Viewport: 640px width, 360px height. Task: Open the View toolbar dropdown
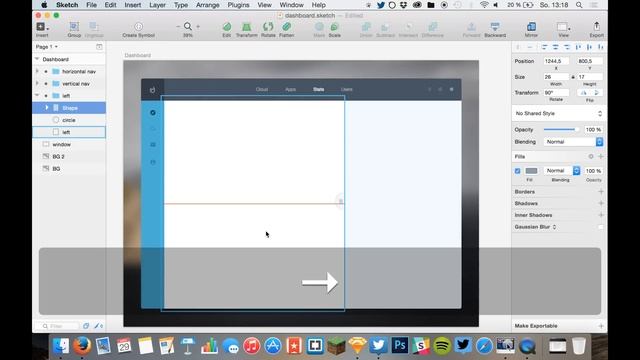coord(564,27)
